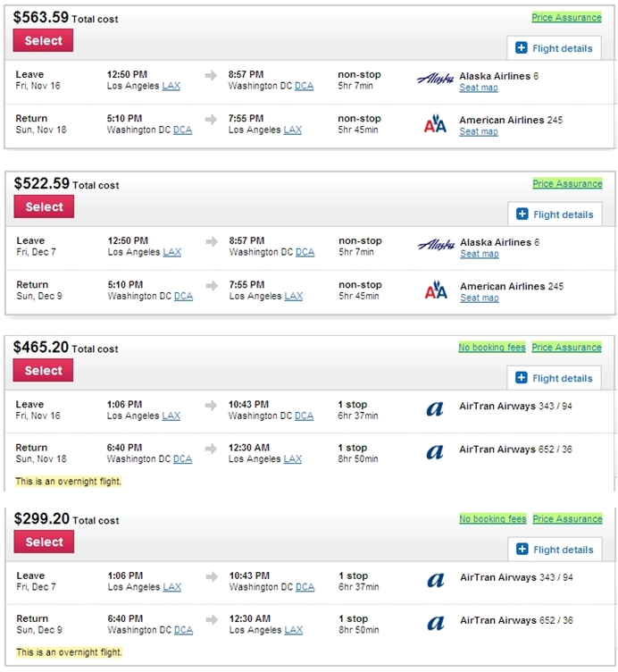Select the $465.20 AirTran itinerary
618x672 pixels.
pos(43,370)
